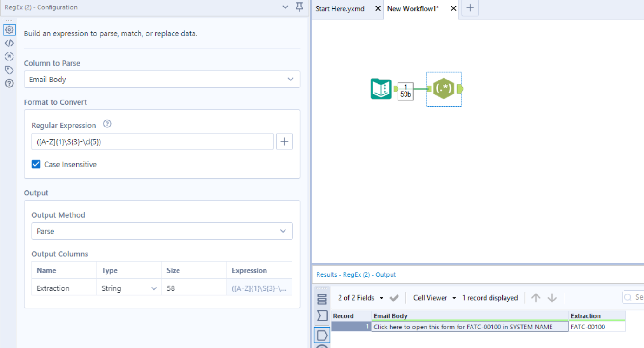Add another regular expression with plus button

coord(284,141)
